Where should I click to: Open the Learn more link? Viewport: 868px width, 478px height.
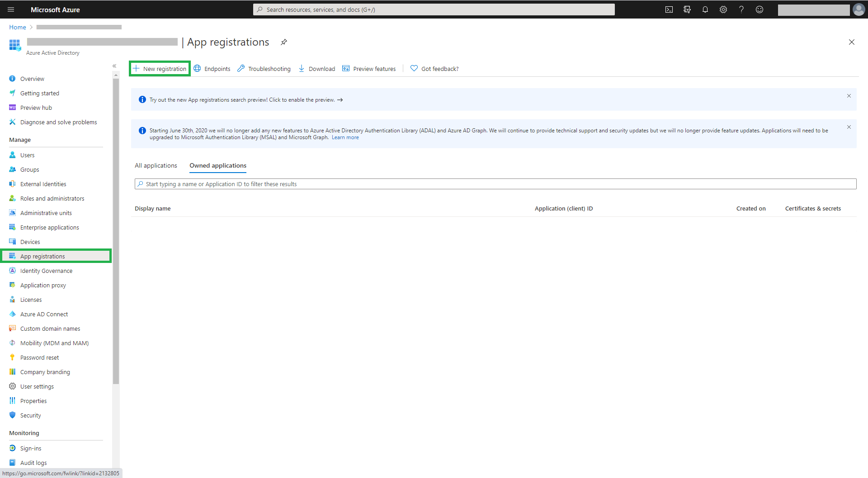point(345,137)
